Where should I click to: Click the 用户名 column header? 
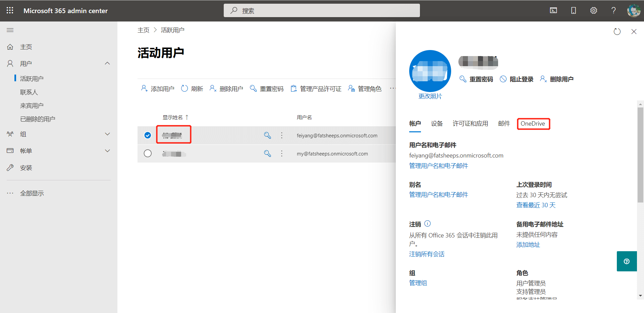coord(304,117)
